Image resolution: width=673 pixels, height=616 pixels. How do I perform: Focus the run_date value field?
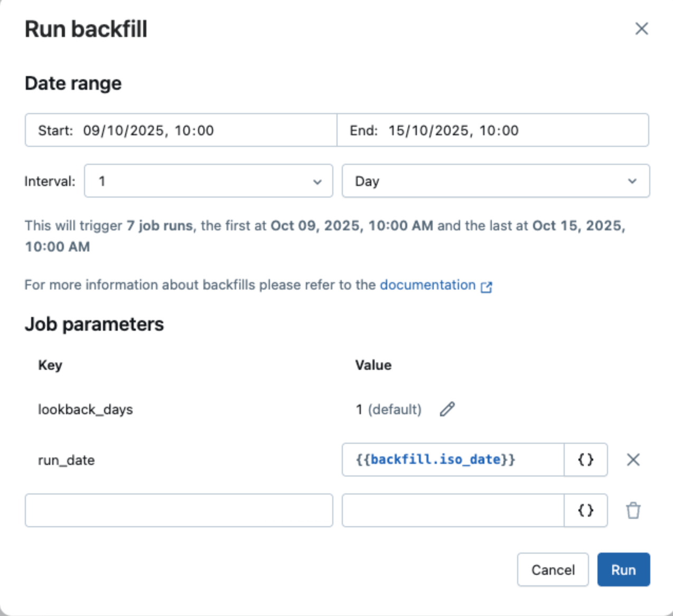[x=453, y=460]
